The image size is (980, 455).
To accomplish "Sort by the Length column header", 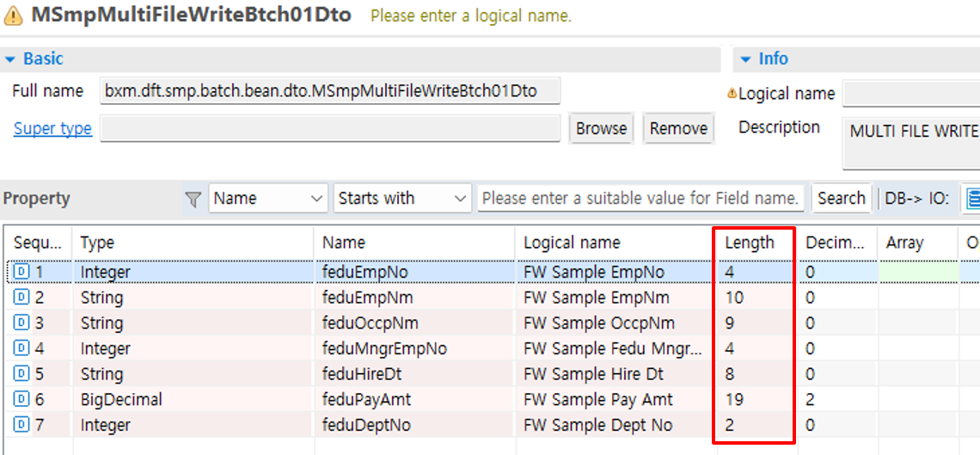I will click(x=756, y=243).
